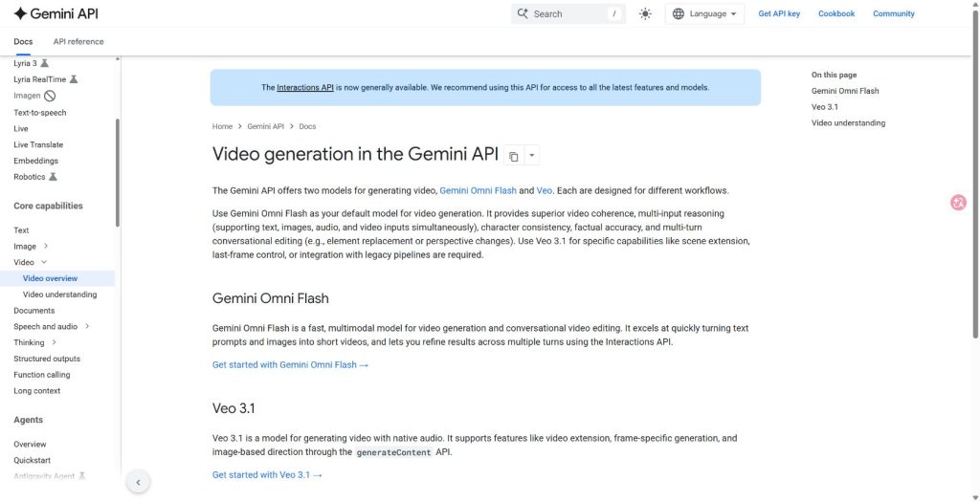This screenshot has height=502, width=980.
Task: Jump to Video understanding in On this page
Action: click(x=848, y=123)
